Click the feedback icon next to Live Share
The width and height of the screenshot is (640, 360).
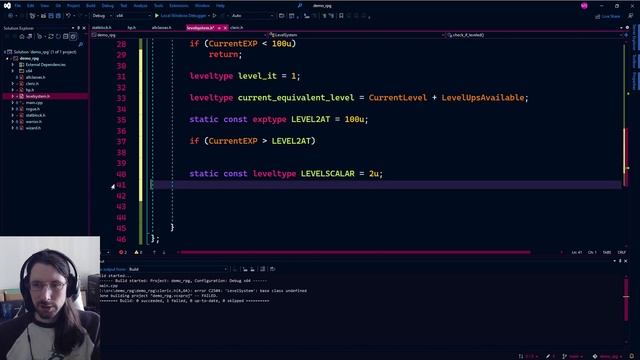(630, 16)
